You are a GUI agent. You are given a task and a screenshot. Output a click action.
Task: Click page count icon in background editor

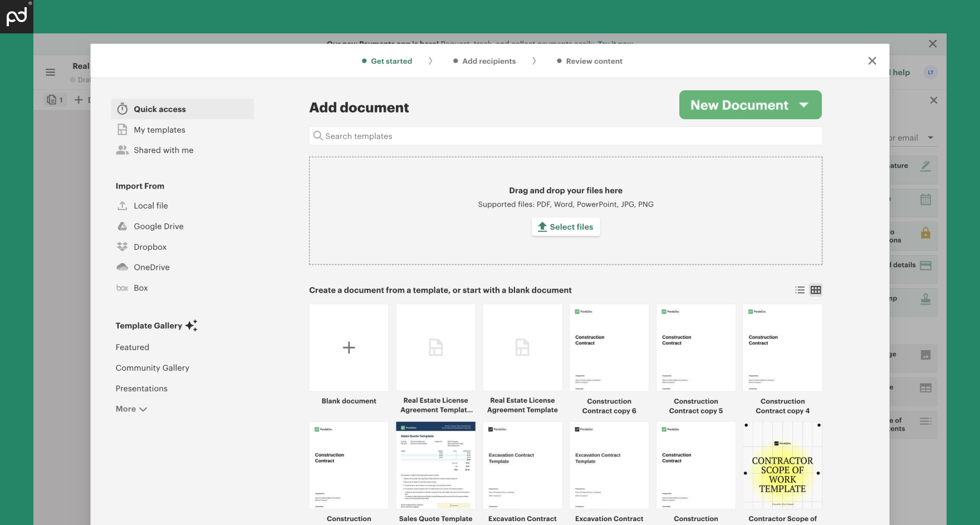(x=55, y=100)
